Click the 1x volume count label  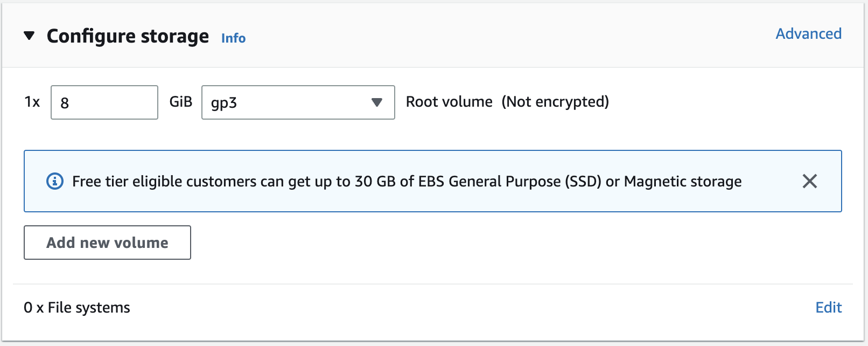point(32,102)
